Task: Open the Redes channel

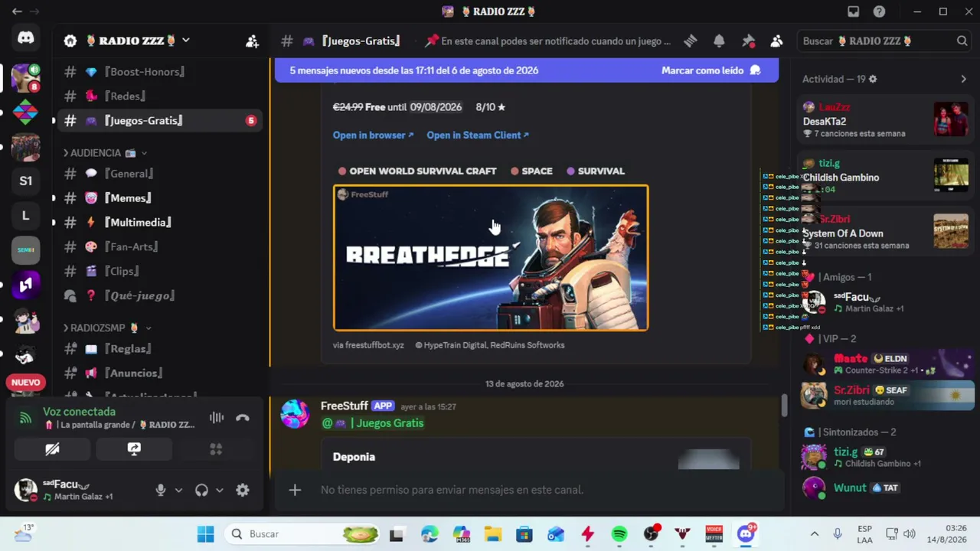Action: coord(159,96)
